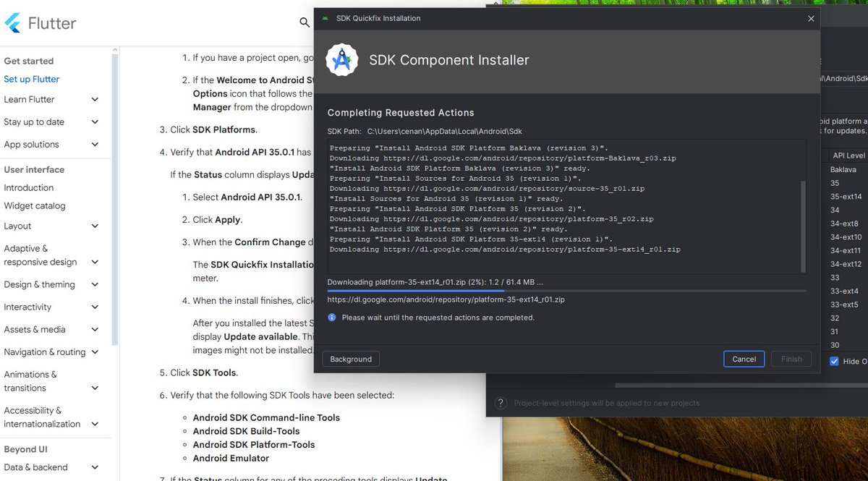The width and height of the screenshot is (868, 481).
Task: Select the 34-ext8 API level row
Action: tap(844, 224)
